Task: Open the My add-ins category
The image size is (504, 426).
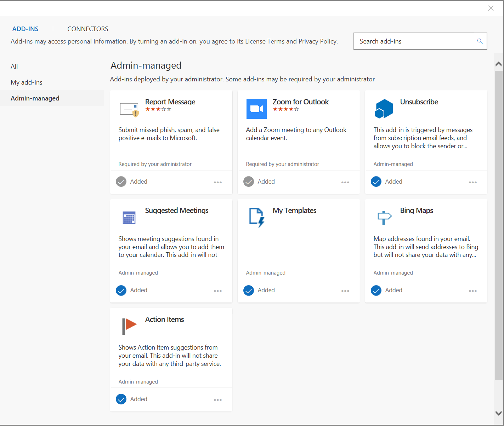Action: point(27,82)
